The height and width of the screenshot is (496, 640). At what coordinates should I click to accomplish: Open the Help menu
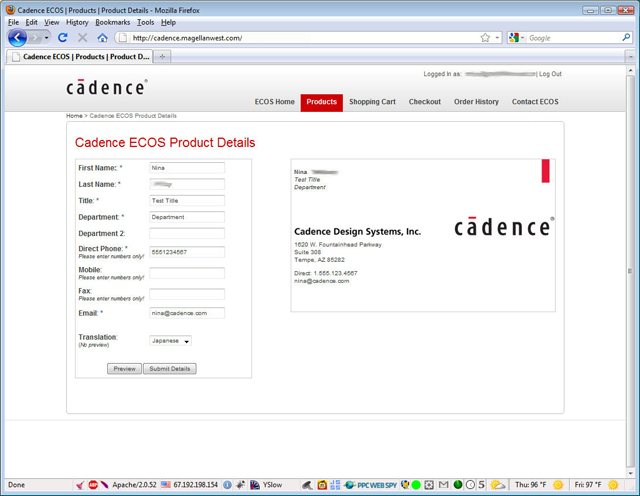(168, 22)
